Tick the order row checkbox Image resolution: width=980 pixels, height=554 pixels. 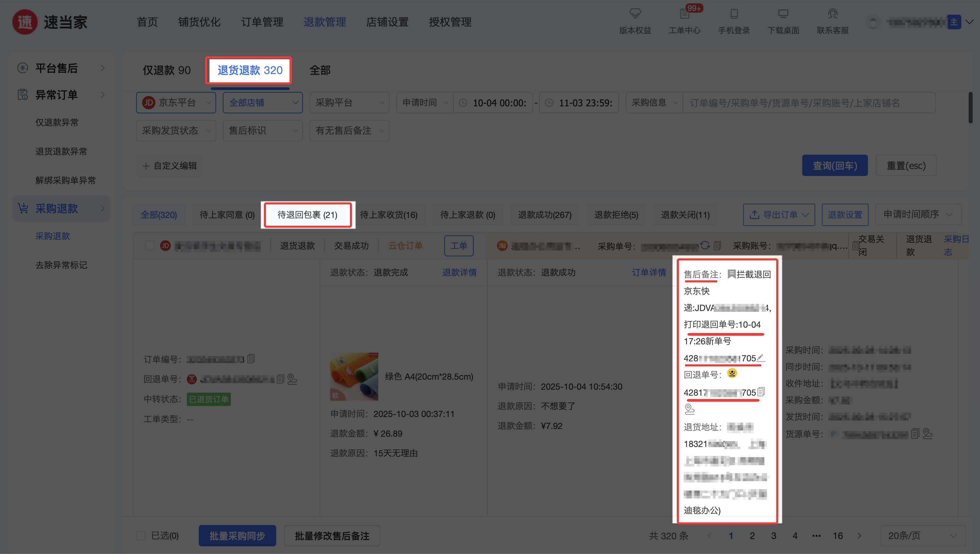150,246
